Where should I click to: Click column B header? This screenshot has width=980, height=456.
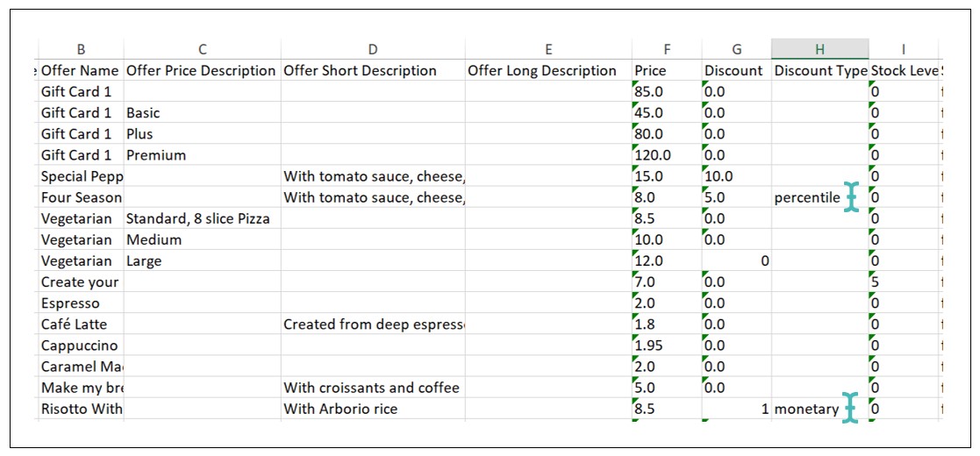pyautogui.click(x=81, y=49)
